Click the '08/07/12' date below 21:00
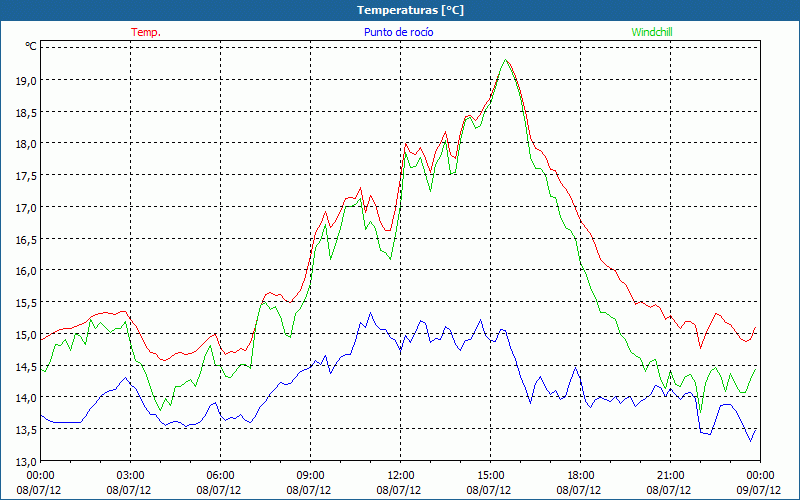This screenshot has width=800, height=500. pos(669,491)
